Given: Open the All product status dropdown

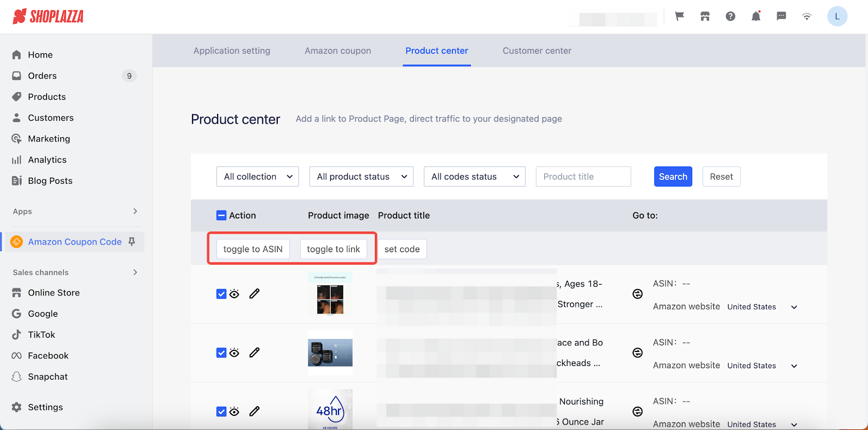Looking at the screenshot, I should pos(361,177).
